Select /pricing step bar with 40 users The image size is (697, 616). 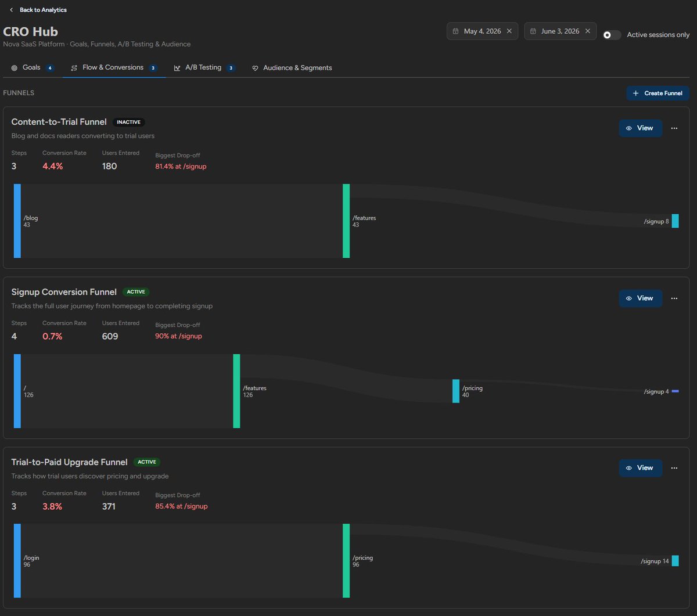point(456,391)
